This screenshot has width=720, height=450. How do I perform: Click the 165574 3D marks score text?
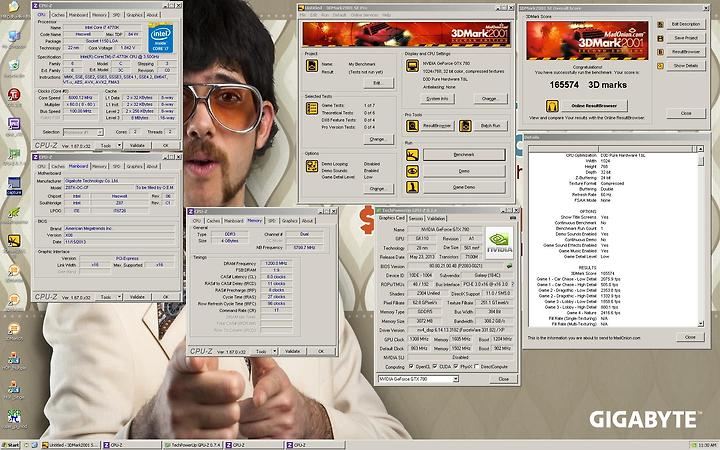[588, 85]
